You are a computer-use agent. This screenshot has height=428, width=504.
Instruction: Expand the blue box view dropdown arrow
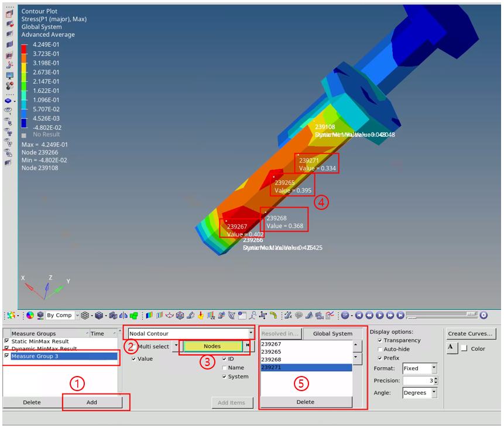point(15,101)
